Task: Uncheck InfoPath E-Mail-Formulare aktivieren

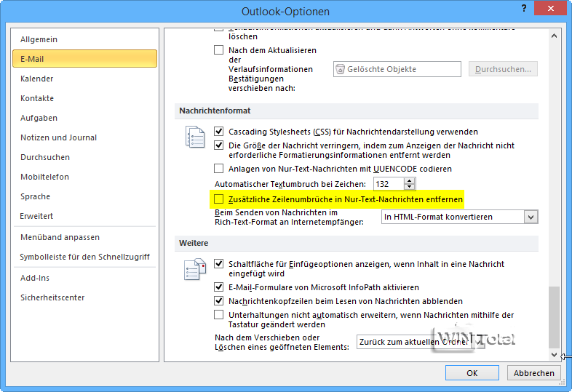Action: [x=218, y=287]
